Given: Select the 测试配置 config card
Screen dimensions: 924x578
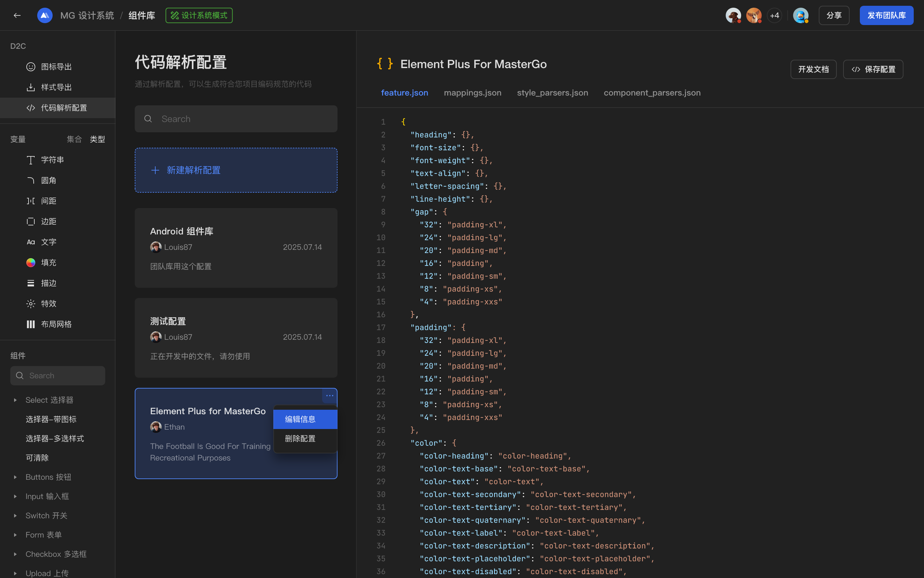Looking at the screenshot, I should coord(236,338).
